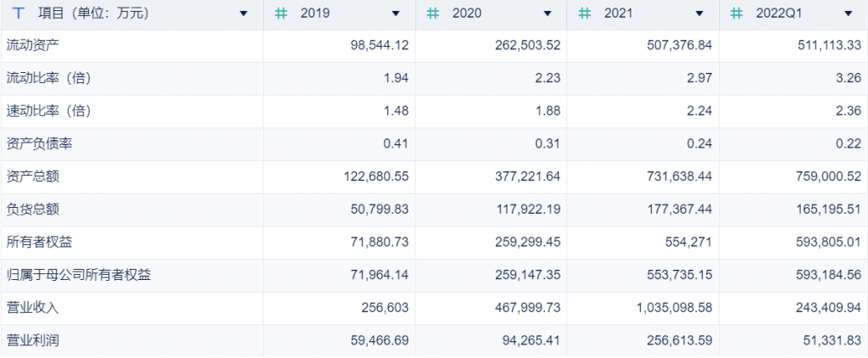Image resolution: width=868 pixels, height=358 pixels.
Task: Click cell value 71,880.73
Action: pos(380,242)
